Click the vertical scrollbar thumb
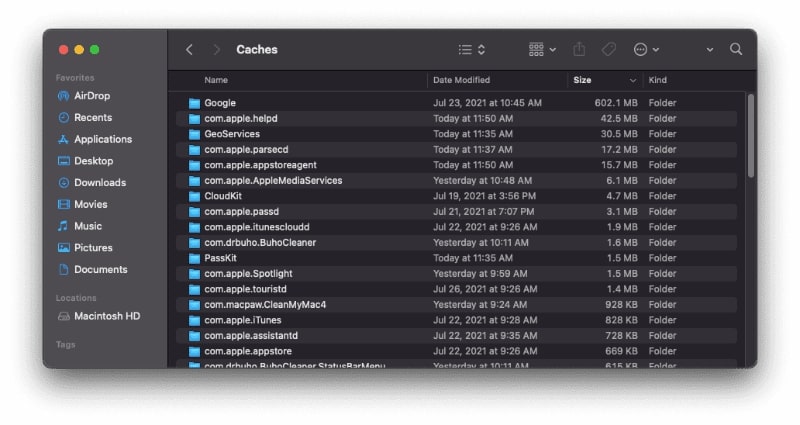 tap(751, 136)
